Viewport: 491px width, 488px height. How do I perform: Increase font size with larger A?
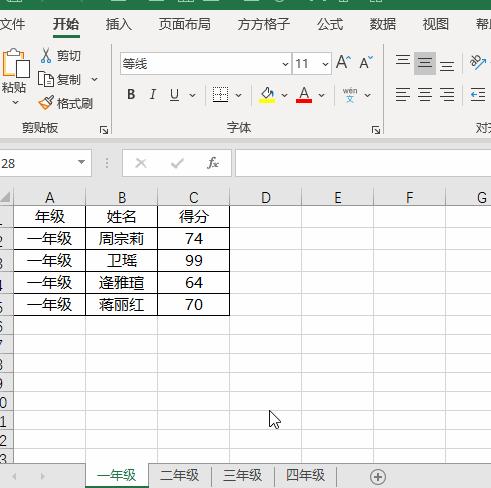[x=343, y=62]
